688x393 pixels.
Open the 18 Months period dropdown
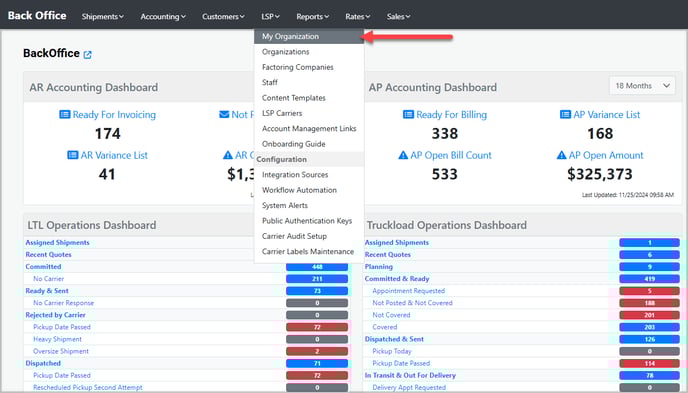(642, 86)
